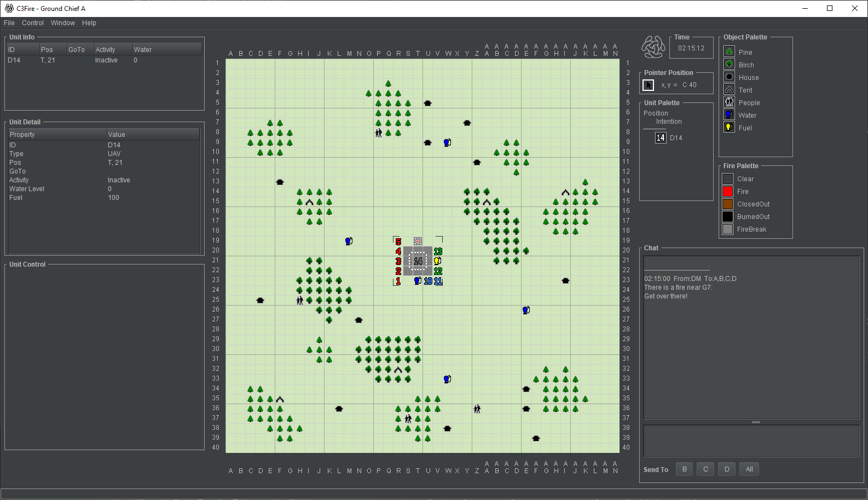The width and height of the screenshot is (868, 500).
Task: Choose the gray FireBreak swatch
Action: tap(727, 229)
